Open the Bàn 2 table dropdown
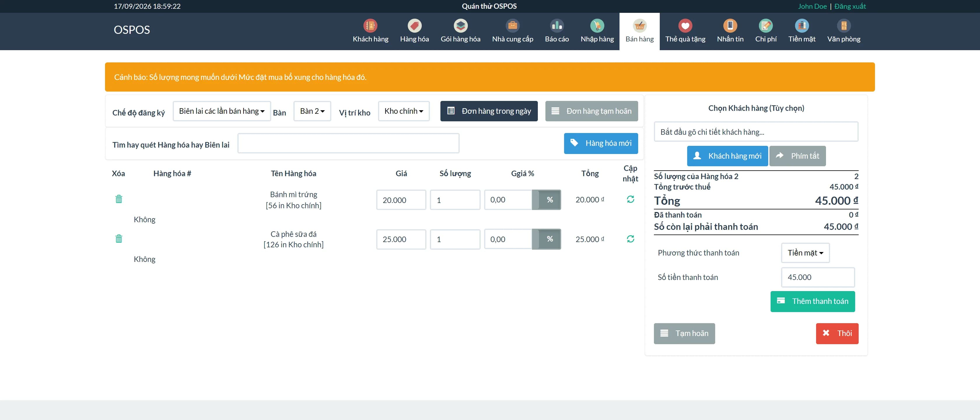 pos(312,111)
